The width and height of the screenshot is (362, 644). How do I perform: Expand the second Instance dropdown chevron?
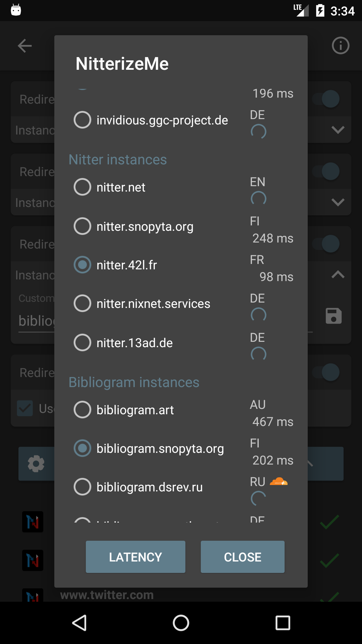pos(338,202)
